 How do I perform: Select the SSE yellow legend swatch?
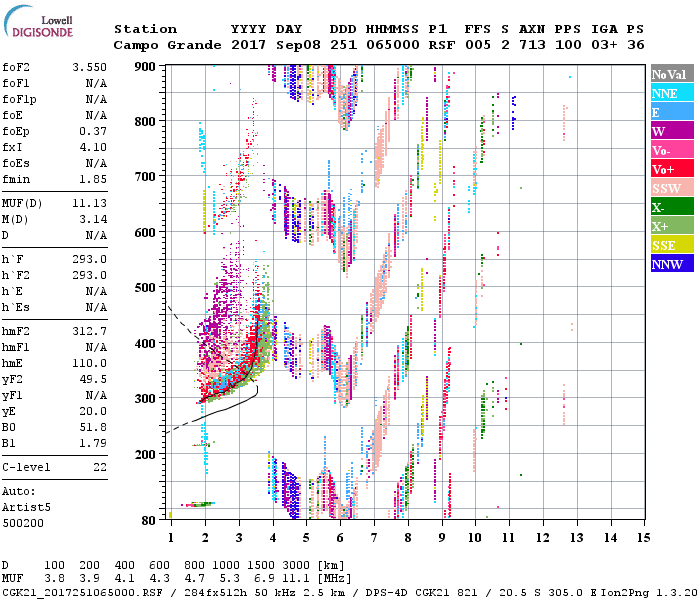click(672, 245)
